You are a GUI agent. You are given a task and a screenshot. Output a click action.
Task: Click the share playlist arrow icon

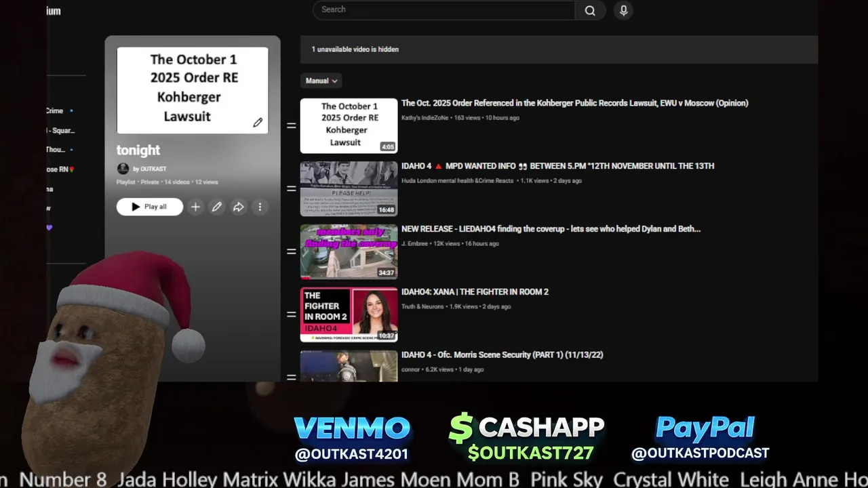tap(239, 207)
